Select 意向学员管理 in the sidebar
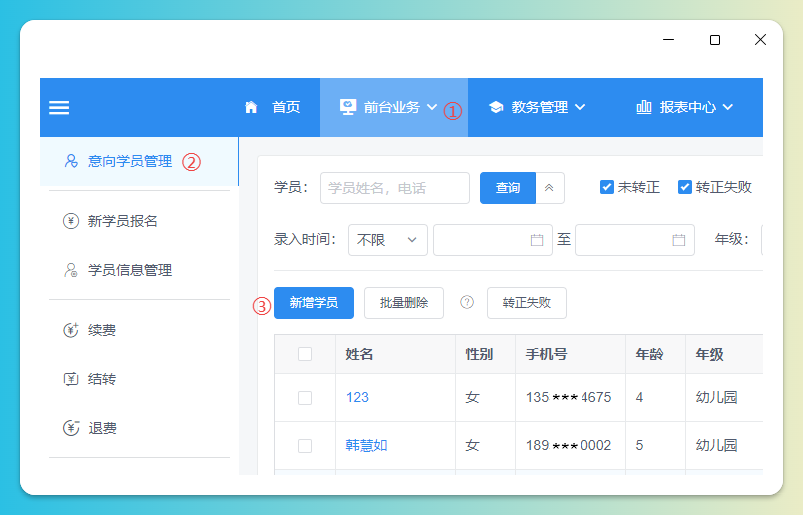The image size is (803, 515). tap(139, 161)
